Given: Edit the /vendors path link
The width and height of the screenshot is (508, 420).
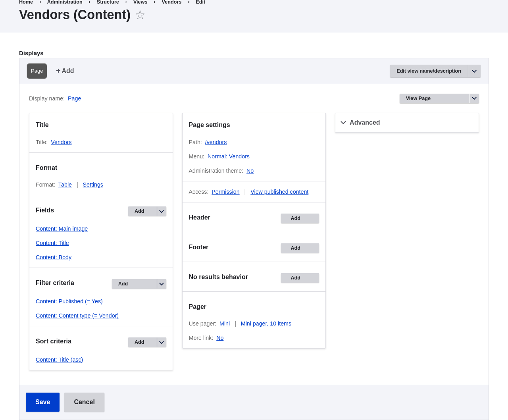Looking at the screenshot, I should pyautogui.click(x=216, y=142).
